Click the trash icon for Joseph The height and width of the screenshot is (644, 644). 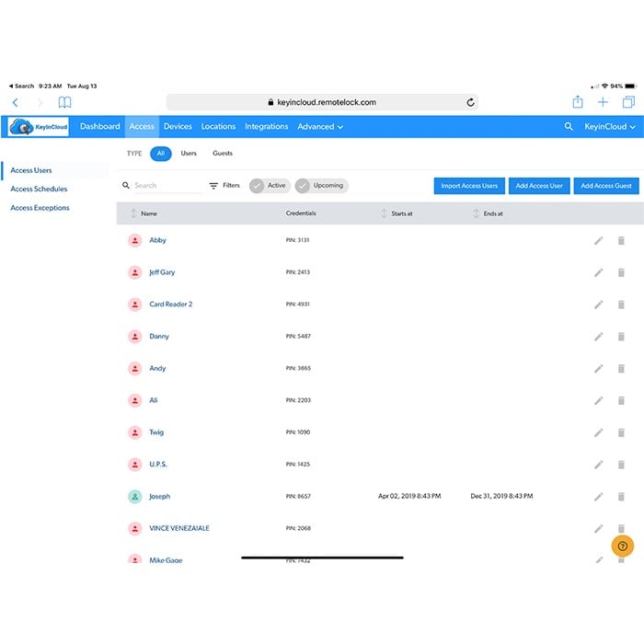click(x=621, y=497)
